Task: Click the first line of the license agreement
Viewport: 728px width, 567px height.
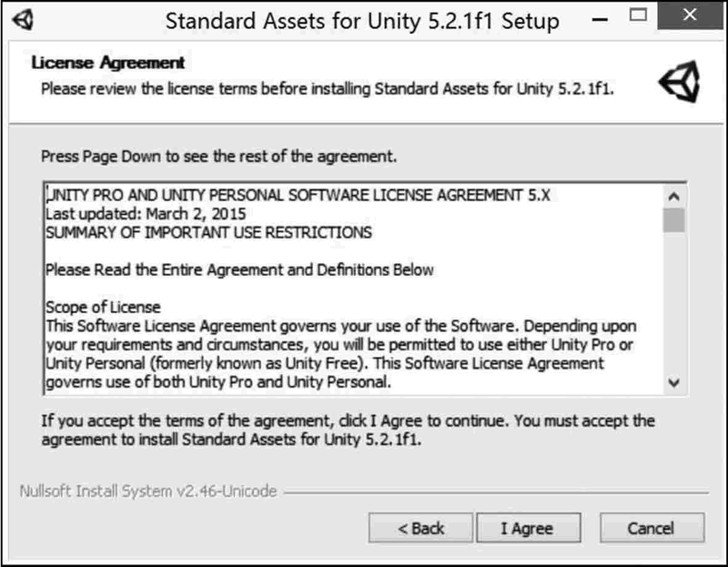Action: point(298,196)
